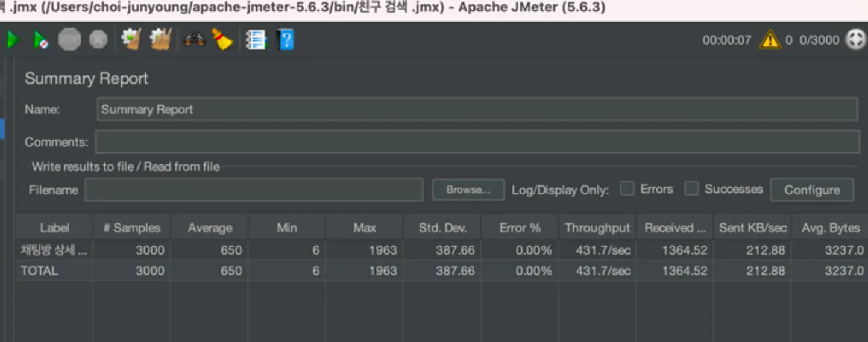
Task: Open the Configure button
Action: click(812, 190)
